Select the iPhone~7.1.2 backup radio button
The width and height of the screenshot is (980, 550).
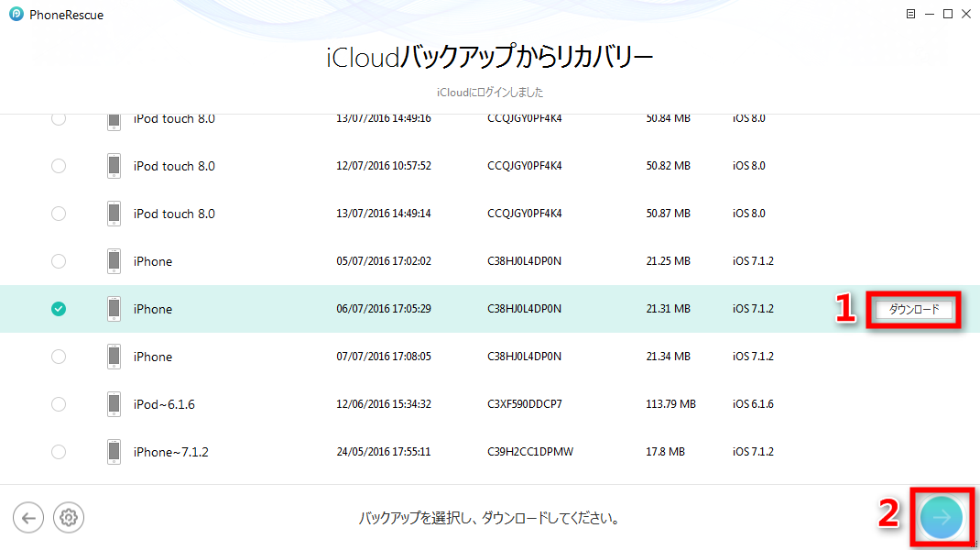pos(58,452)
